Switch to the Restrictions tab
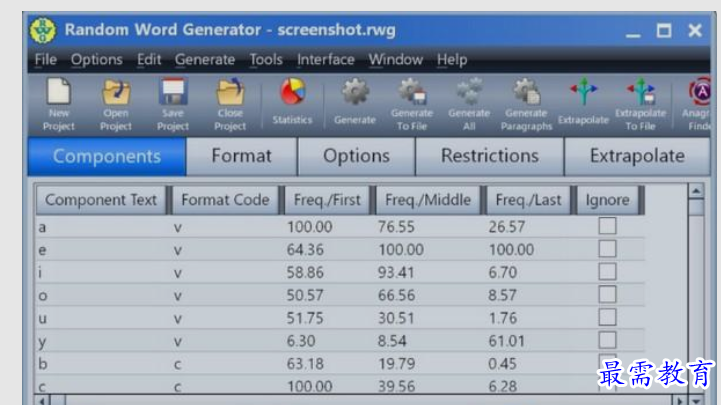 490,157
